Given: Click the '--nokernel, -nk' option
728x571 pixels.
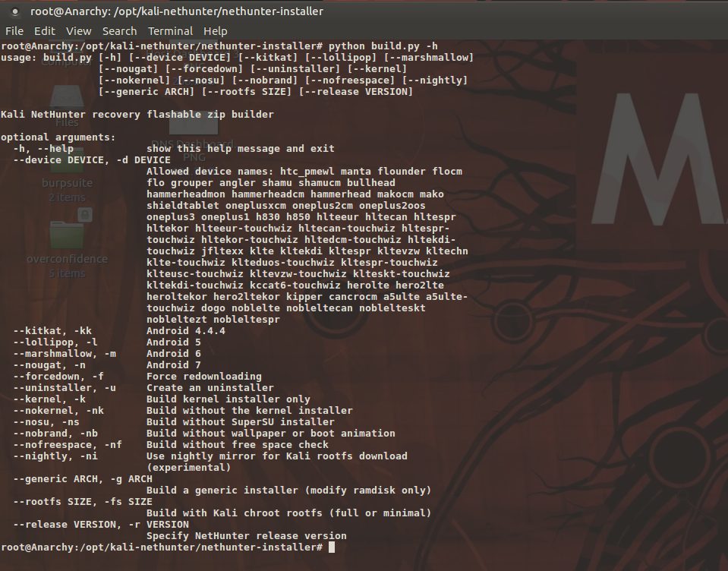Looking at the screenshot, I should tap(58, 410).
